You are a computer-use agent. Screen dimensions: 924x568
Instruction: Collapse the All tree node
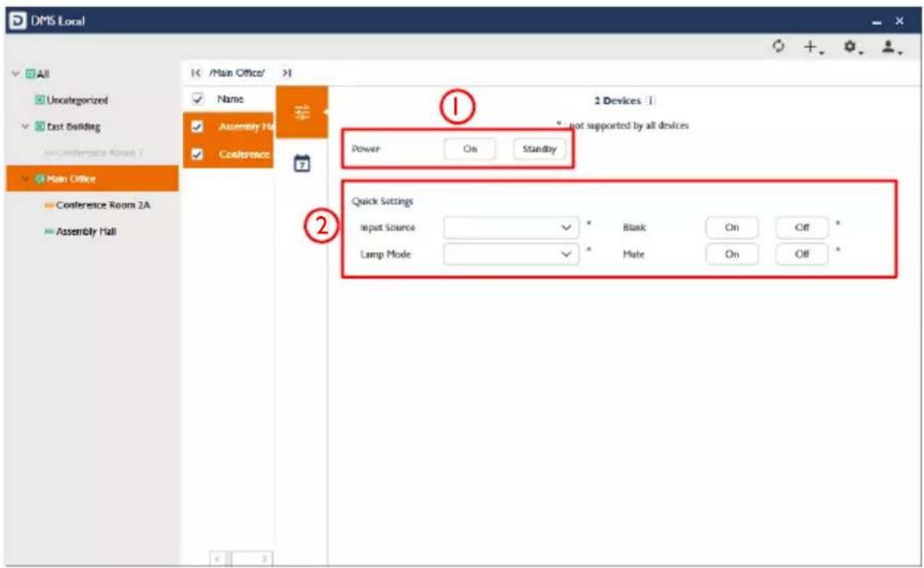click(16, 74)
